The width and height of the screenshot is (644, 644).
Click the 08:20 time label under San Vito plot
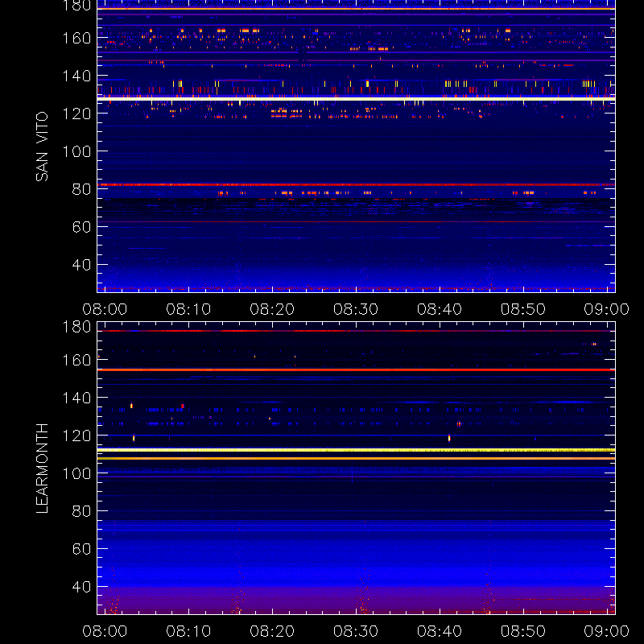pyautogui.click(x=272, y=309)
